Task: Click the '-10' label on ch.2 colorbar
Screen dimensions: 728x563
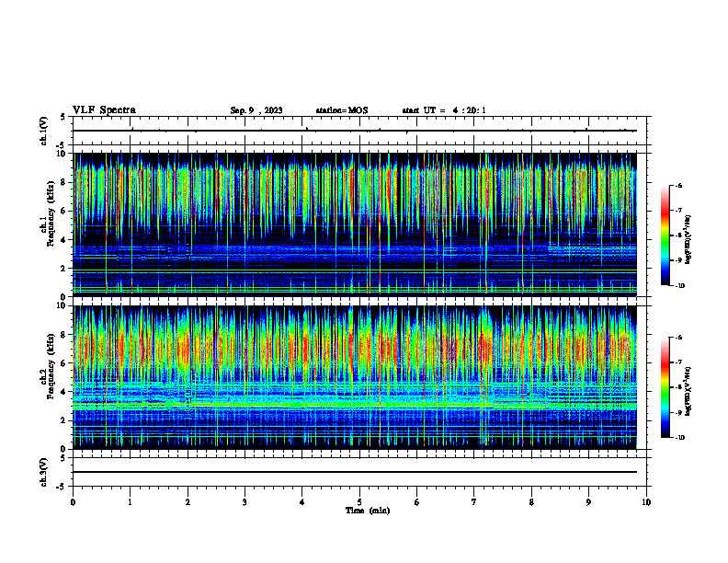Action: (680, 437)
